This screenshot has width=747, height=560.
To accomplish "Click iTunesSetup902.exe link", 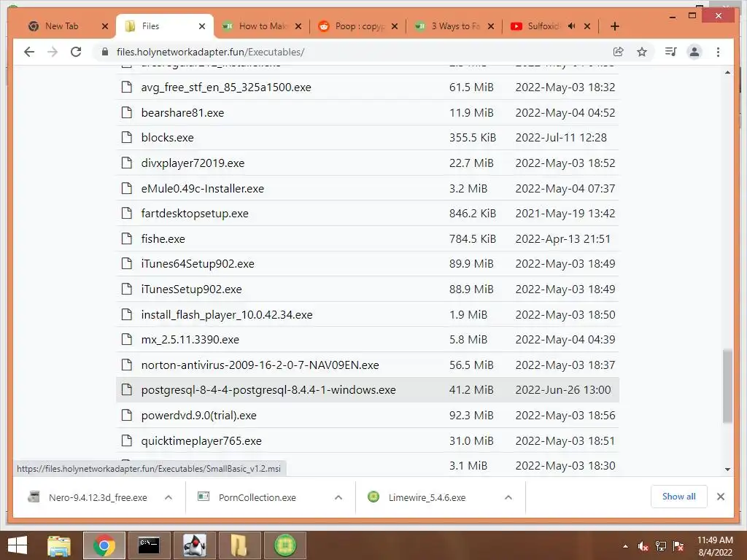I will point(191,289).
